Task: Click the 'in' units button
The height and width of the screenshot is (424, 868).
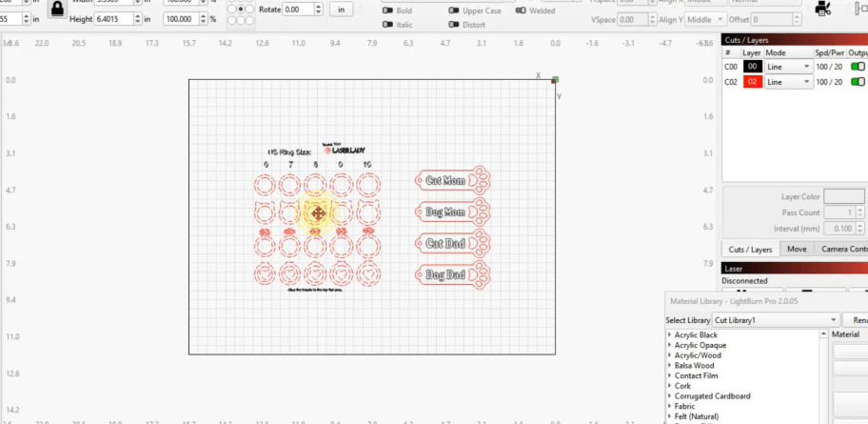Action: [343, 9]
